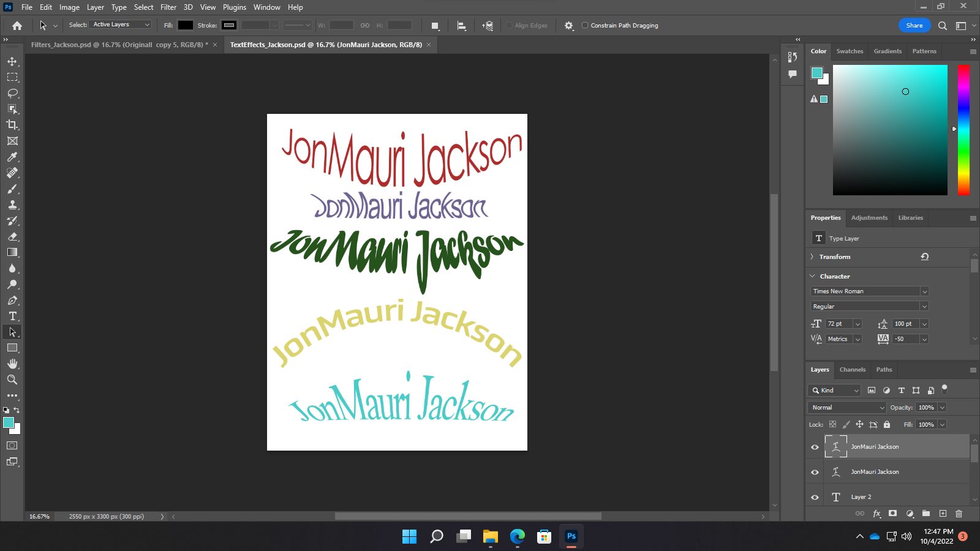980x551 pixels.
Task: Toggle lock transparent pixels
Action: 832,424
